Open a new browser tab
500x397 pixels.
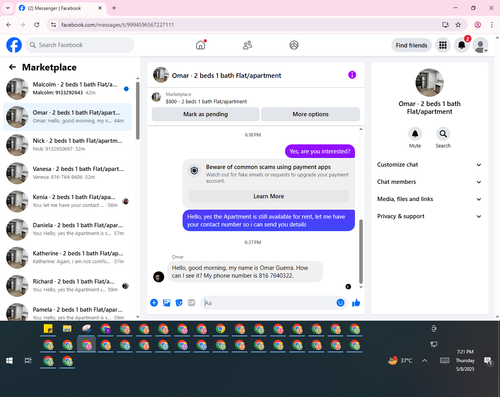pos(114,8)
